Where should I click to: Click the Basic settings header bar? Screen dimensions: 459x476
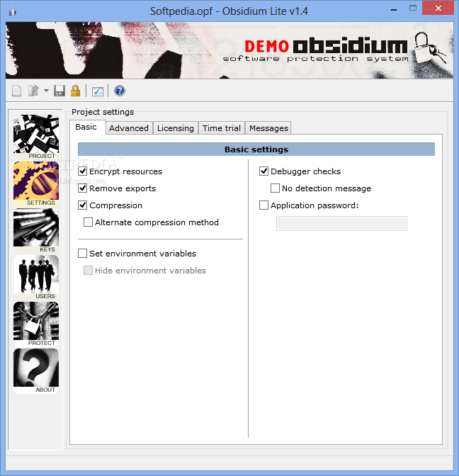click(x=256, y=149)
